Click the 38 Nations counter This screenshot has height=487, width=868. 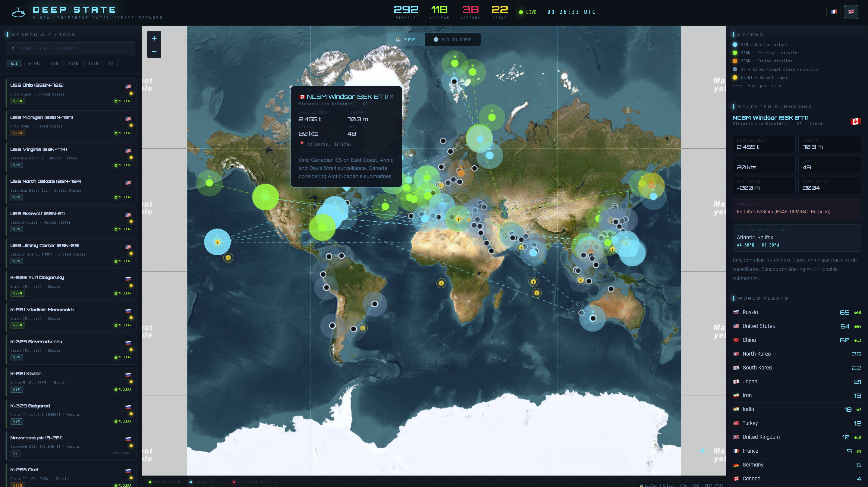pyautogui.click(x=470, y=12)
